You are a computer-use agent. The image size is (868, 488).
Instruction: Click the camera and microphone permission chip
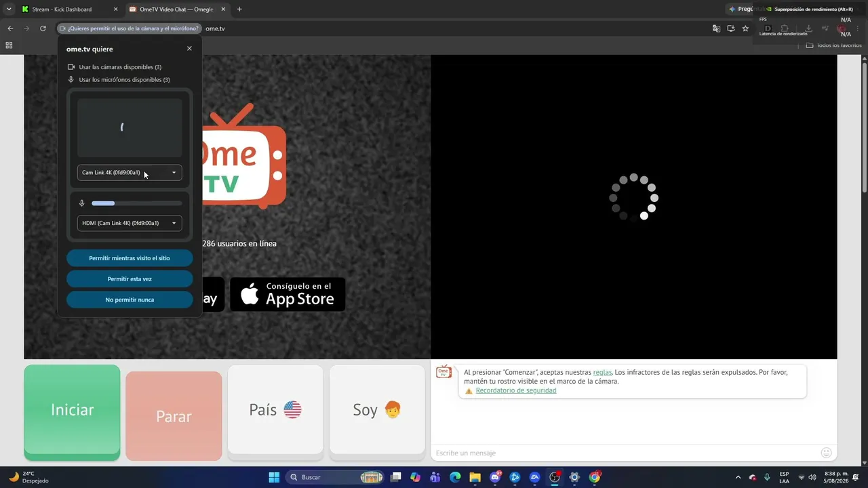pyautogui.click(x=130, y=28)
